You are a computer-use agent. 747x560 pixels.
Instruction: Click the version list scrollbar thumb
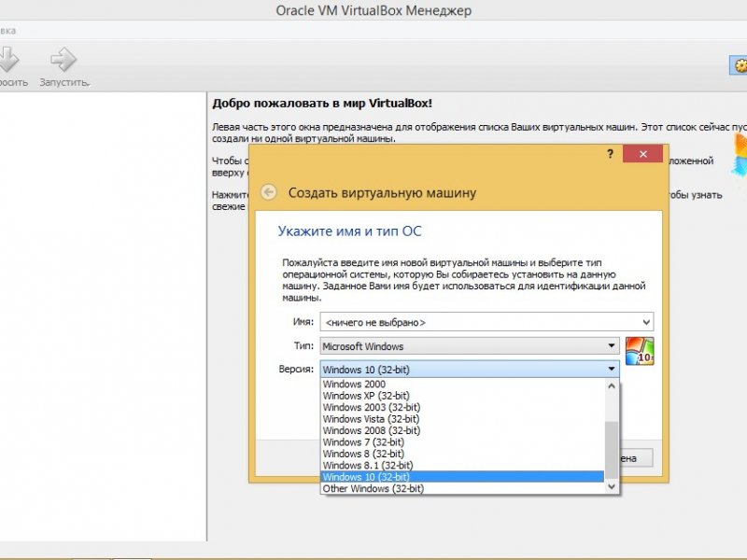[612, 450]
